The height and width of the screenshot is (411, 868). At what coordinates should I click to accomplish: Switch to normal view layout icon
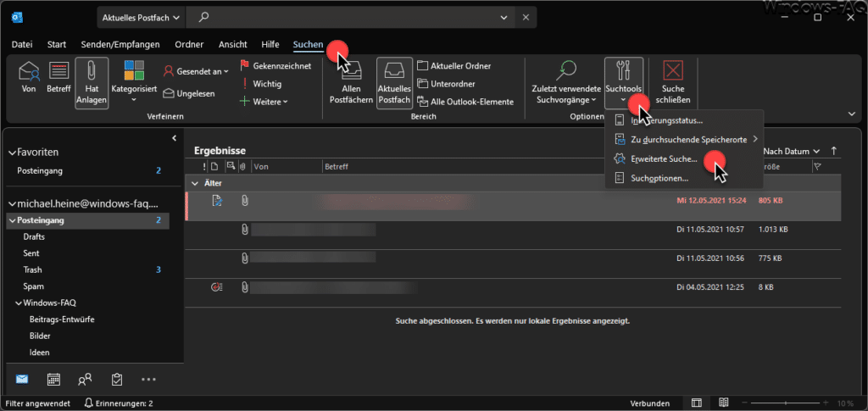697,403
